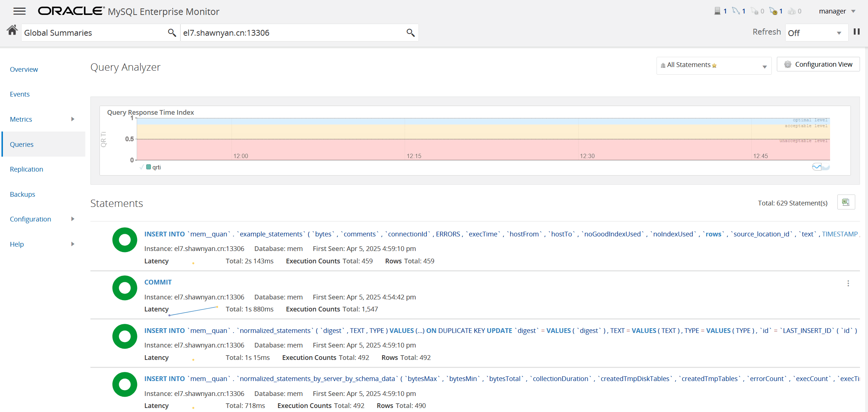This screenshot has height=412, width=868.
Task: Open the Metrics menu item
Action: [21, 119]
